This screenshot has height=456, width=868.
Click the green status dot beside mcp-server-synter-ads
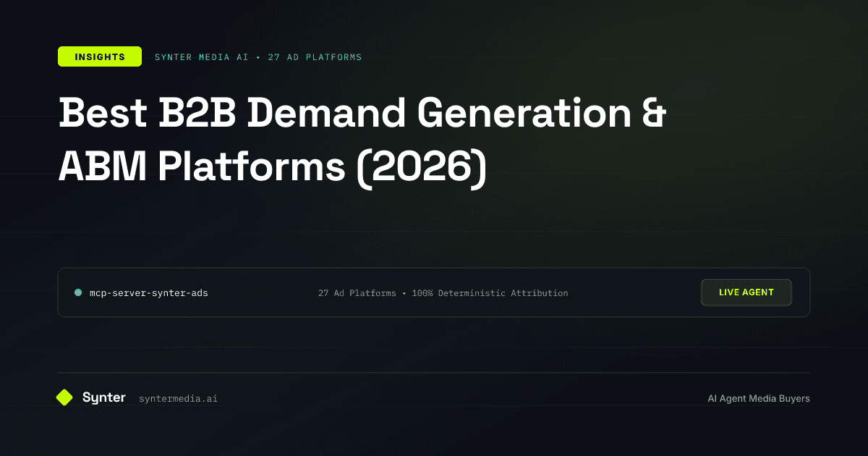[x=78, y=292]
